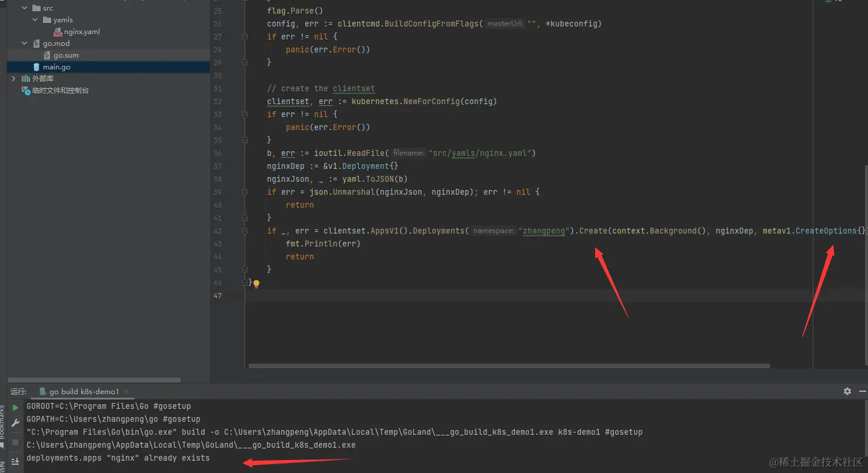The width and height of the screenshot is (868, 473).
Task: Rerun go build with the green play icon
Action: pyautogui.click(x=16, y=407)
